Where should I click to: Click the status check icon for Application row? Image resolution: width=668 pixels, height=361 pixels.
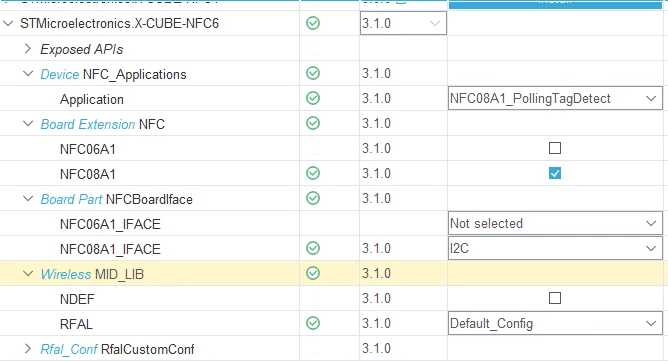[313, 98]
